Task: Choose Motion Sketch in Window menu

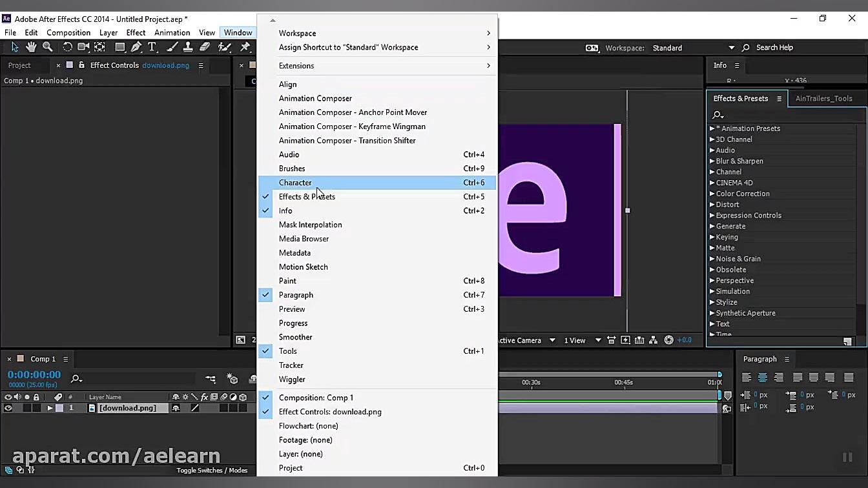Action: pos(377,267)
